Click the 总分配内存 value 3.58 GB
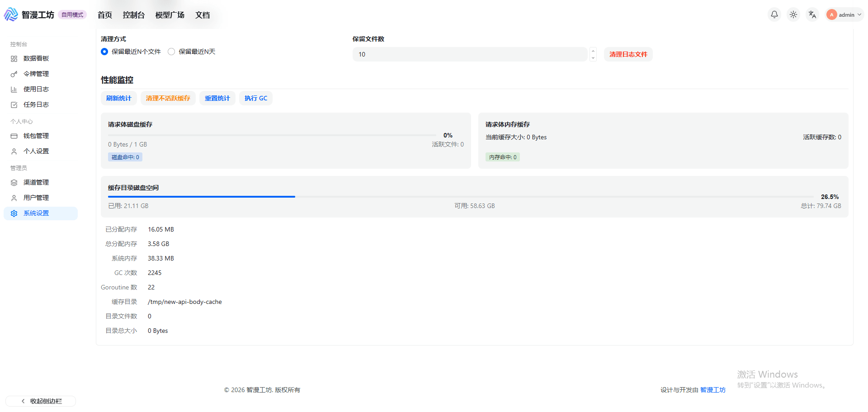Viewport: 868px width, 412px height. tap(159, 244)
